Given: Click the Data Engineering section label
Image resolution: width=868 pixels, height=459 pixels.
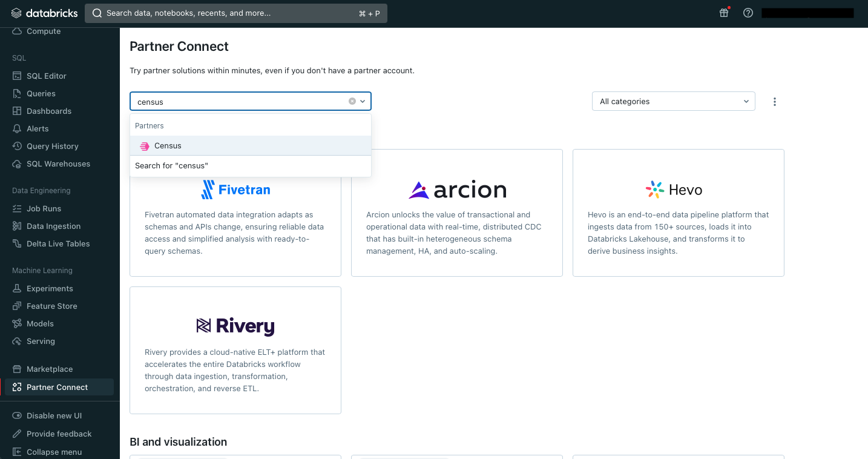Looking at the screenshot, I should pyautogui.click(x=41, y=190).
